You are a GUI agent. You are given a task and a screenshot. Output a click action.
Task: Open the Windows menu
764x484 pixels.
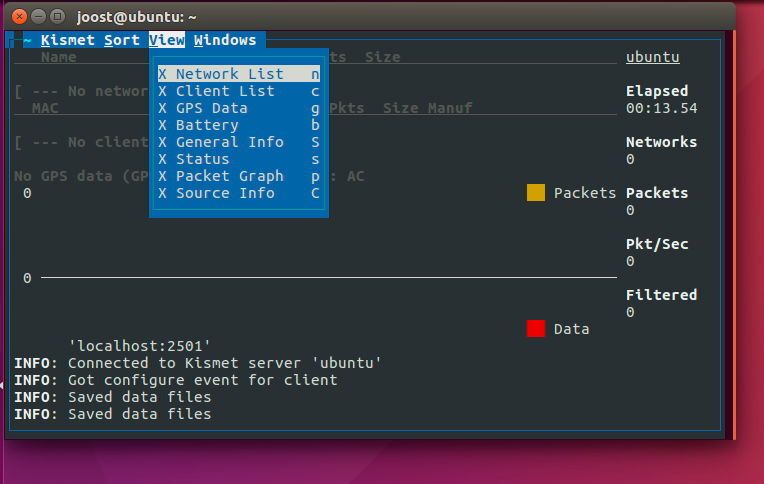click(225, 40)
